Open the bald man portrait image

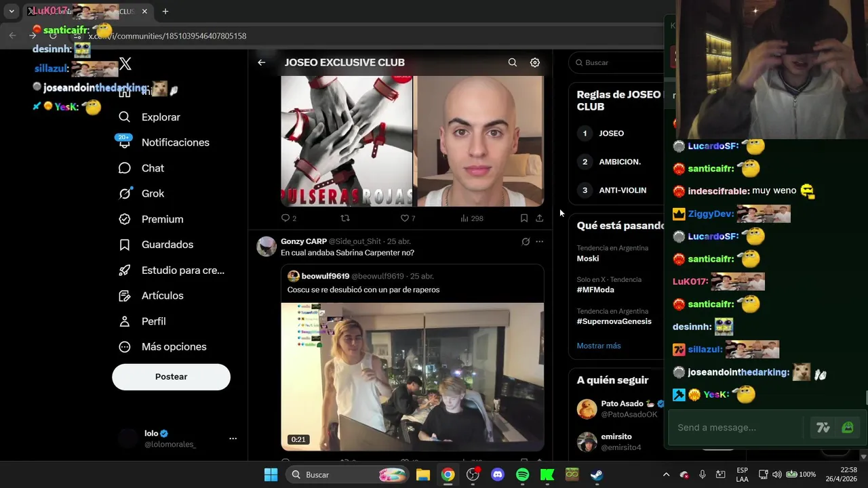tap(480, 141)
